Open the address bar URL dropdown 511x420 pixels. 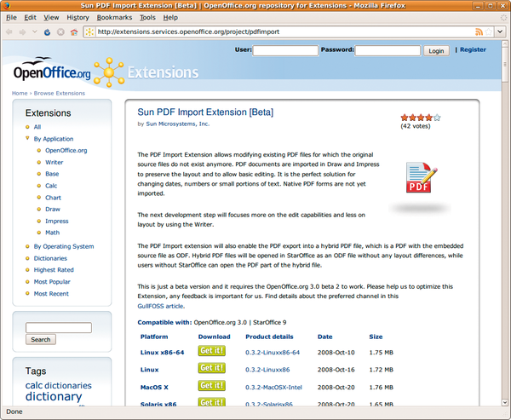click(x=500, y=32)
